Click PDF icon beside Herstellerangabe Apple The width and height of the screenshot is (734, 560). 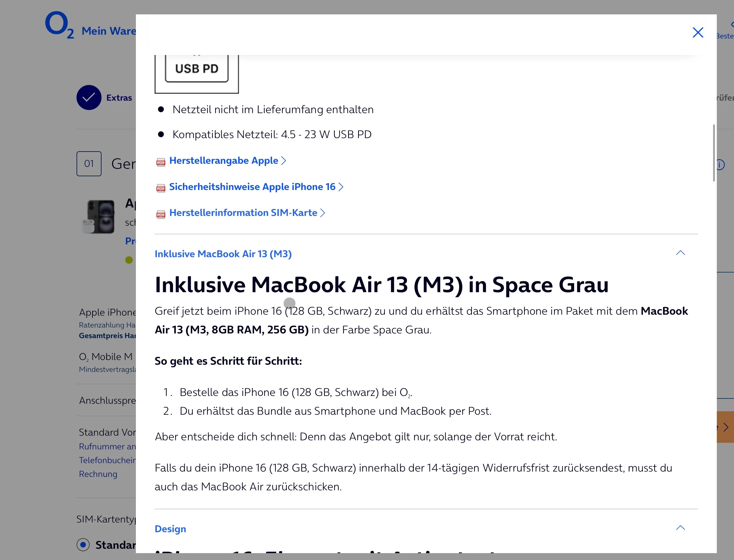pos(161,162)
